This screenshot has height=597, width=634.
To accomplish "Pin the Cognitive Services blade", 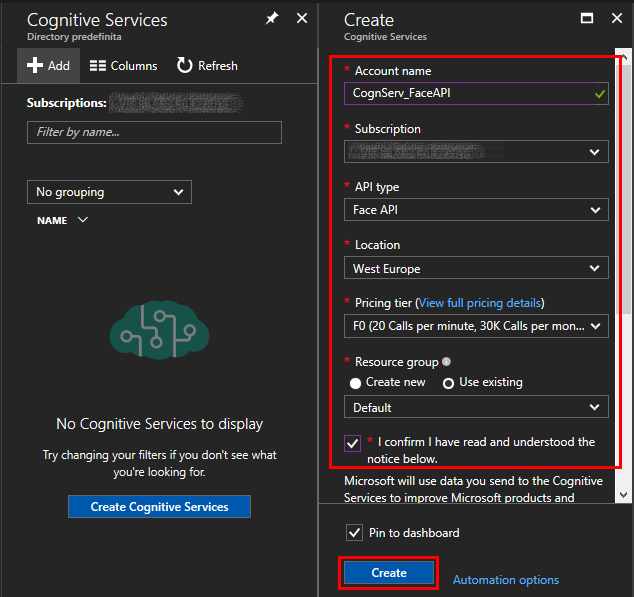I will (272, 18).
